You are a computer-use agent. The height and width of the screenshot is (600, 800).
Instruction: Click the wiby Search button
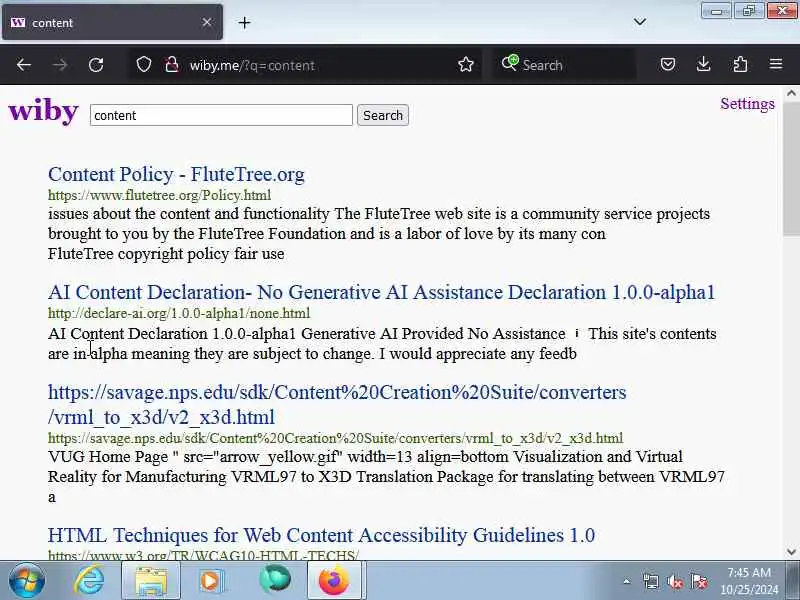383,115
